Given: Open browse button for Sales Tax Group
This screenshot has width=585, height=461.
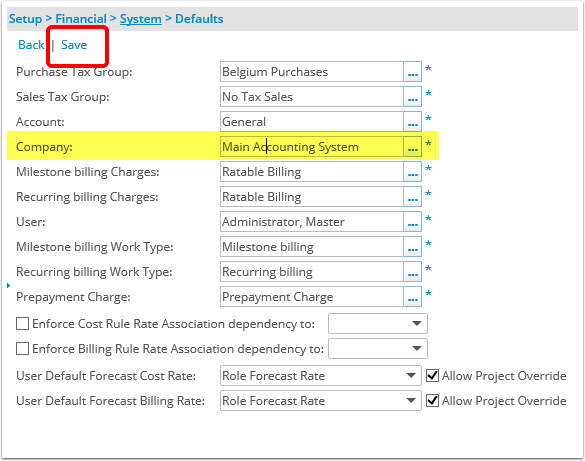Looking at the screenshot, I should pos(413,97).
